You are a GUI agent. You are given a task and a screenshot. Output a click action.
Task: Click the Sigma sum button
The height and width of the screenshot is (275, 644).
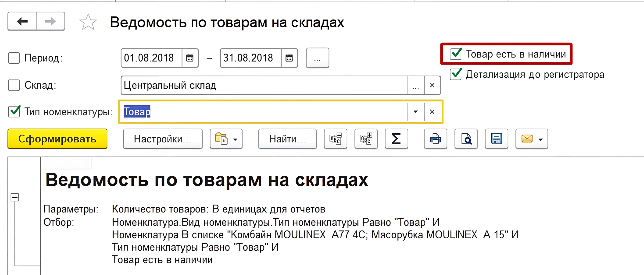(x=396, y=139)
